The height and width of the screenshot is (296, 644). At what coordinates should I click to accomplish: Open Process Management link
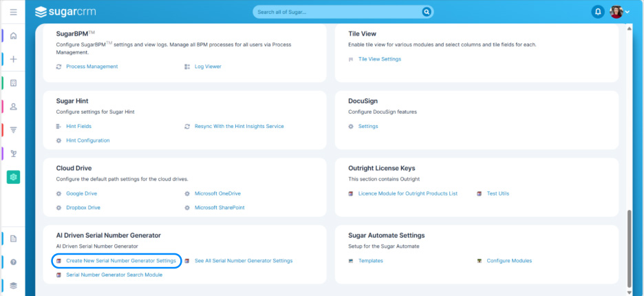point(92,67)
